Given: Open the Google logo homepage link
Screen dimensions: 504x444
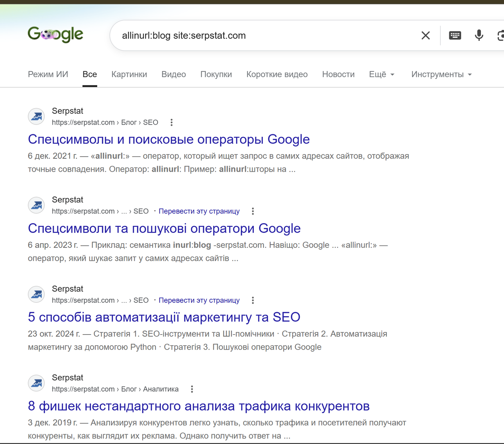Looking at the screenshot, I should [x=55, y=35].
